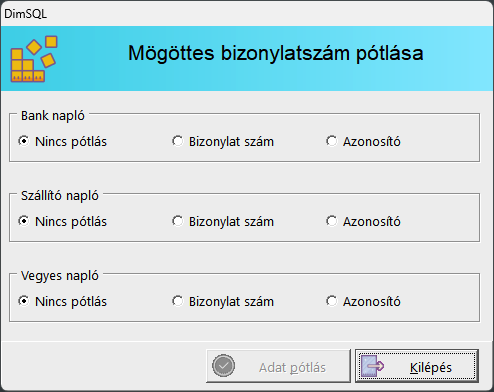Click the yellow blocks logo icon

[x=34, y=59]
